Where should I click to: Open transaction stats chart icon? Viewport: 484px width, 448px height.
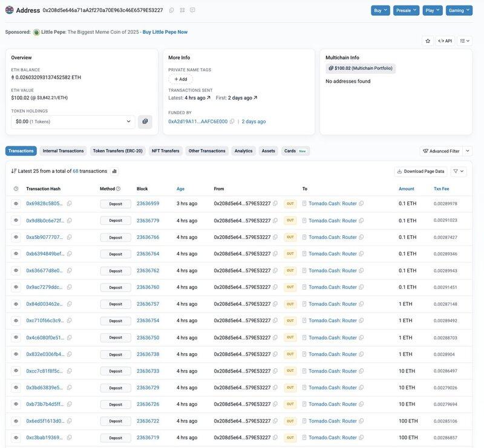pos(114,171)
